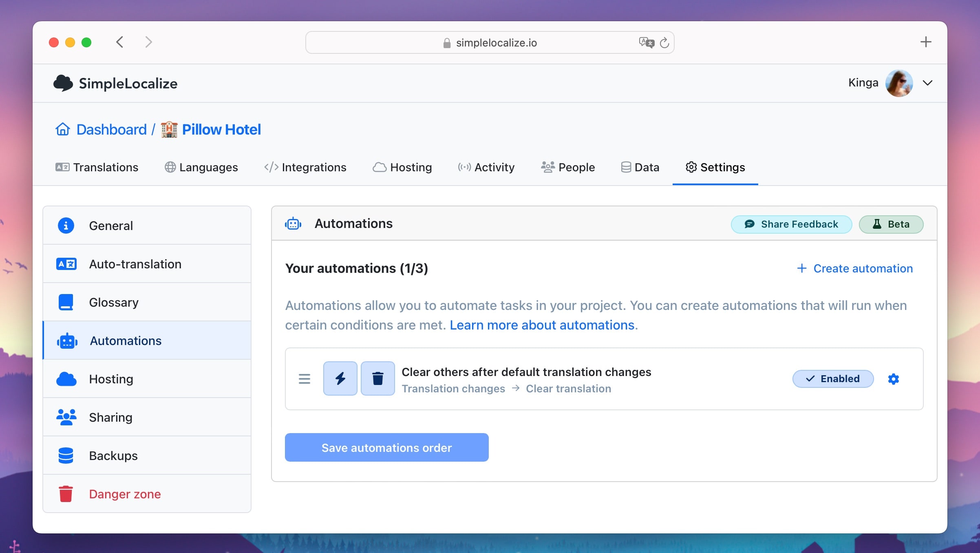Click the sidebar Hosting cloud icon
This screenshot has width=980, height=553.
pos(66,379)
